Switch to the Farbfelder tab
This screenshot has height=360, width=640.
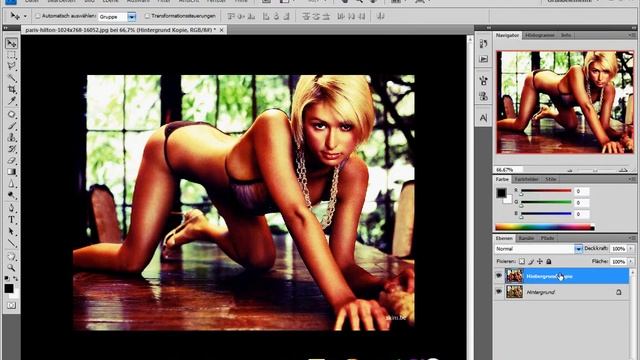click(527, 179)
